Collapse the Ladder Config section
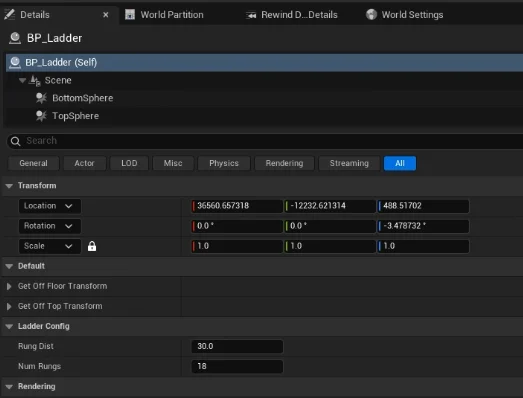 click(9, 326)
